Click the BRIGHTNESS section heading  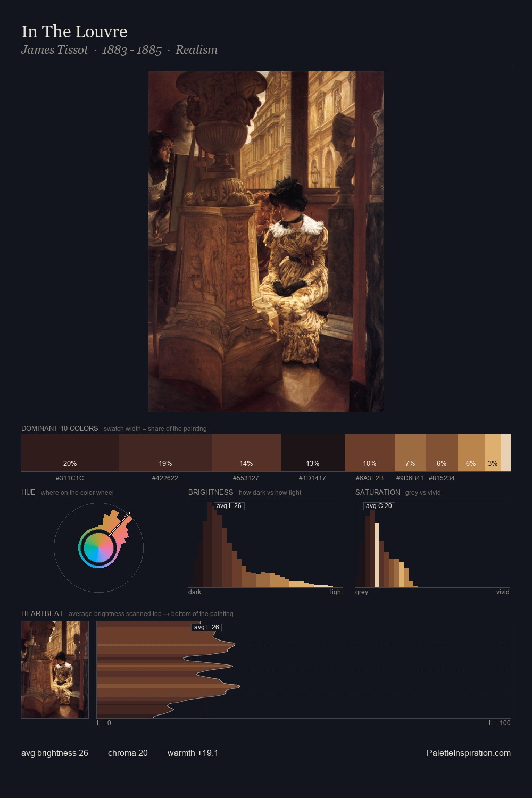coord(211,492)
